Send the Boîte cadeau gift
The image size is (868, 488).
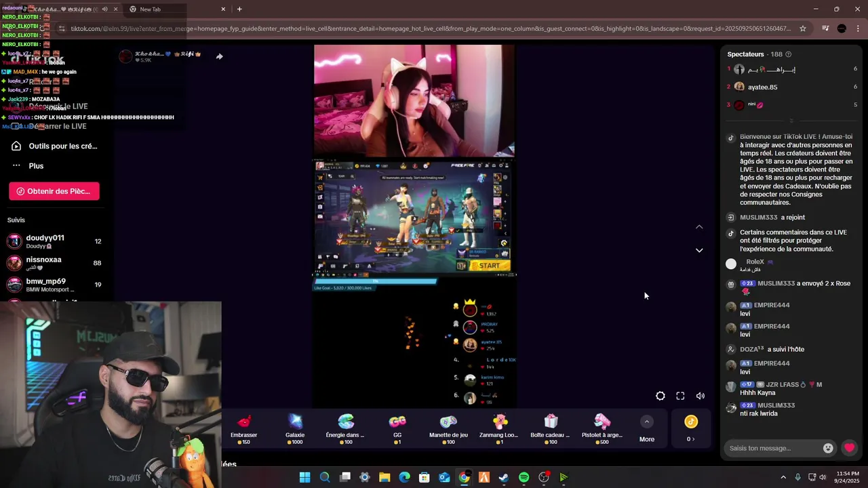point(550,430)
